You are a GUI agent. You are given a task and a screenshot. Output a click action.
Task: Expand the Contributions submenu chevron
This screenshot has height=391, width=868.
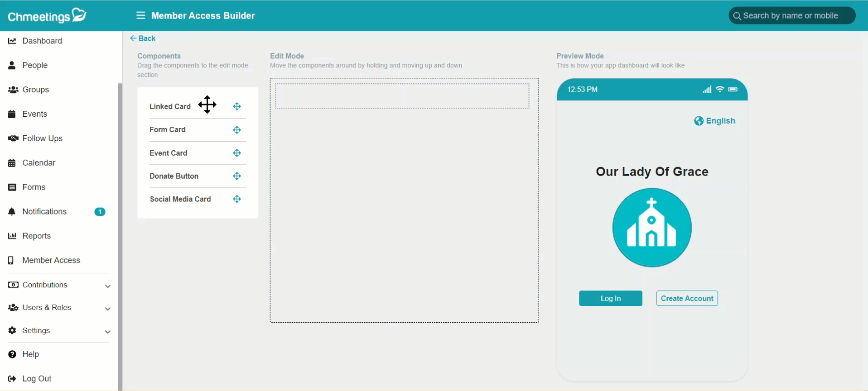108,286
